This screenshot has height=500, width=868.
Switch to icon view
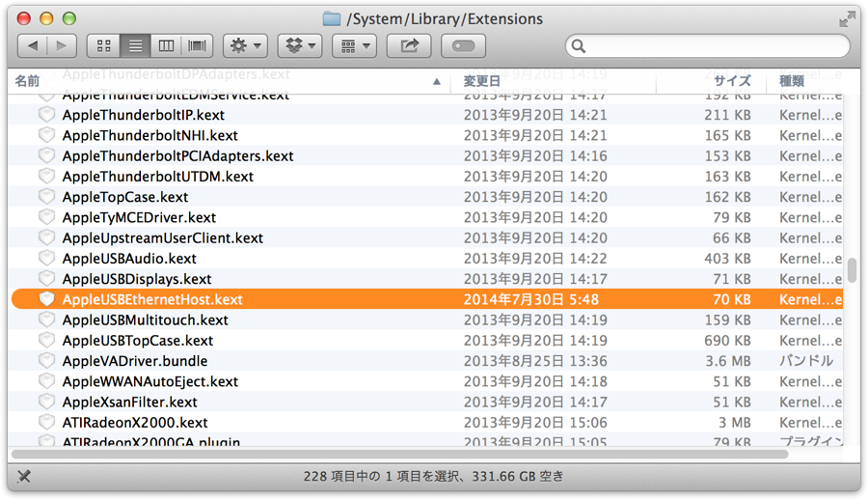103,46
